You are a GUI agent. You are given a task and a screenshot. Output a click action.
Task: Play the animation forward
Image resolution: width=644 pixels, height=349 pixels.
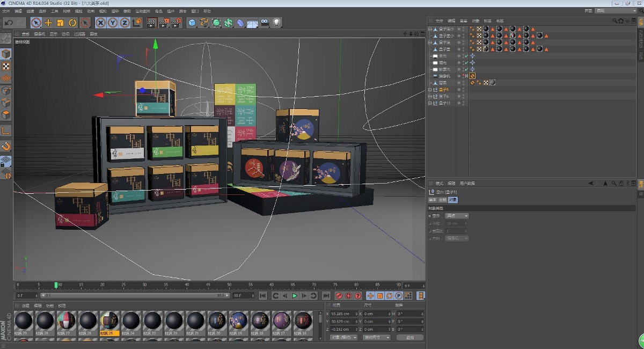click(x=295, y=296)
